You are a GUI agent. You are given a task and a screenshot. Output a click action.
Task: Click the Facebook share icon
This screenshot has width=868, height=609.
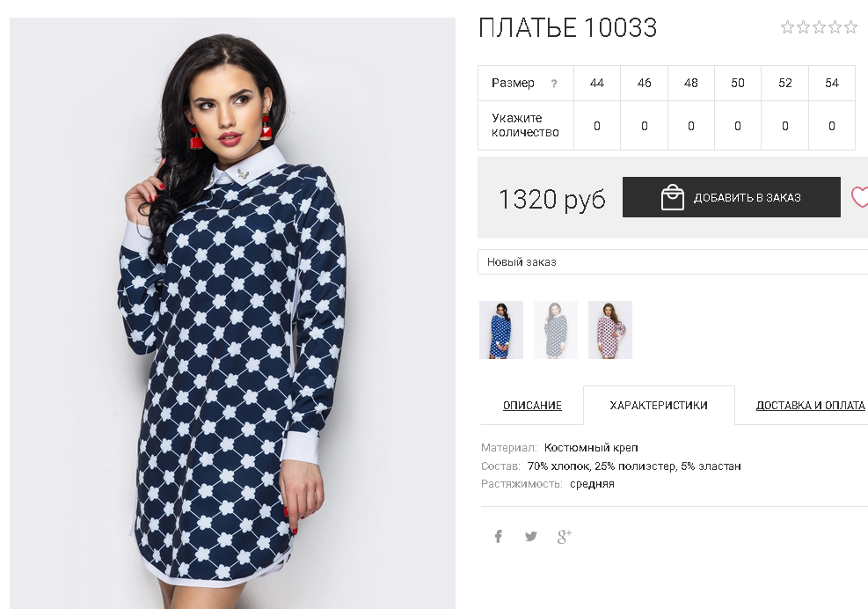pos(499,536)
